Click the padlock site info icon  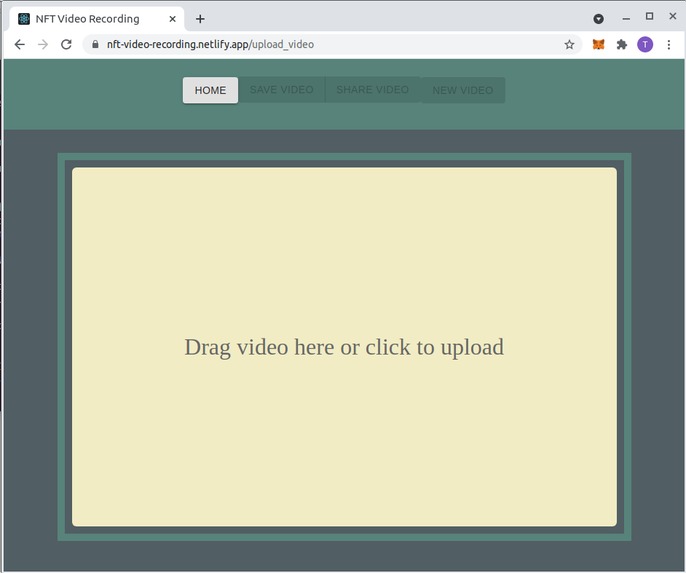(95, 44)
